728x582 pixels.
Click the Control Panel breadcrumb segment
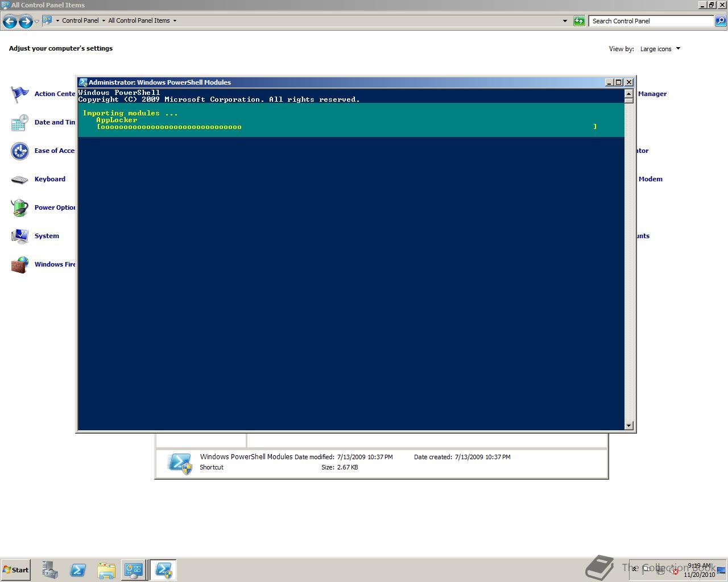(x=80, y=20)
